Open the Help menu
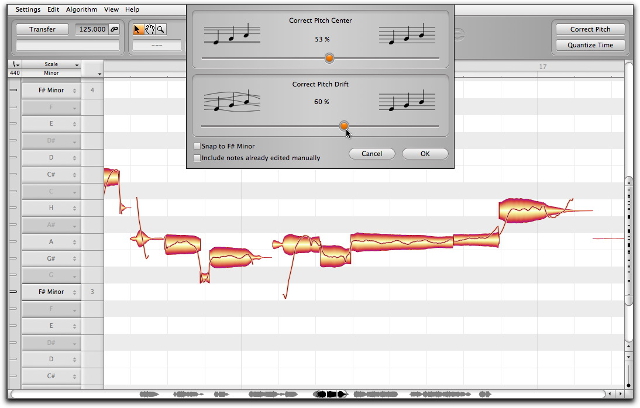This screenshot has height=408, width=640. (x=132, y=9)
